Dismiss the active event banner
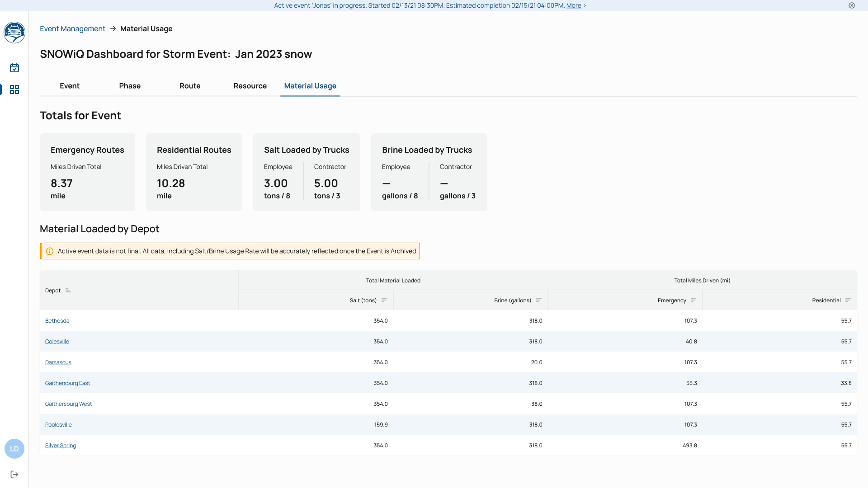Viewport: 868px width, 488px height. (x=852, y=5)
